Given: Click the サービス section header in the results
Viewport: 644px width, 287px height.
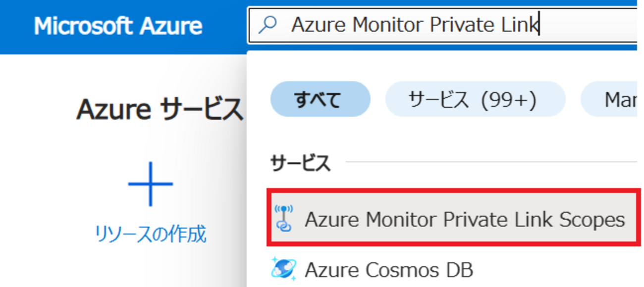Looking at the screenshot, I should point(300,163).
